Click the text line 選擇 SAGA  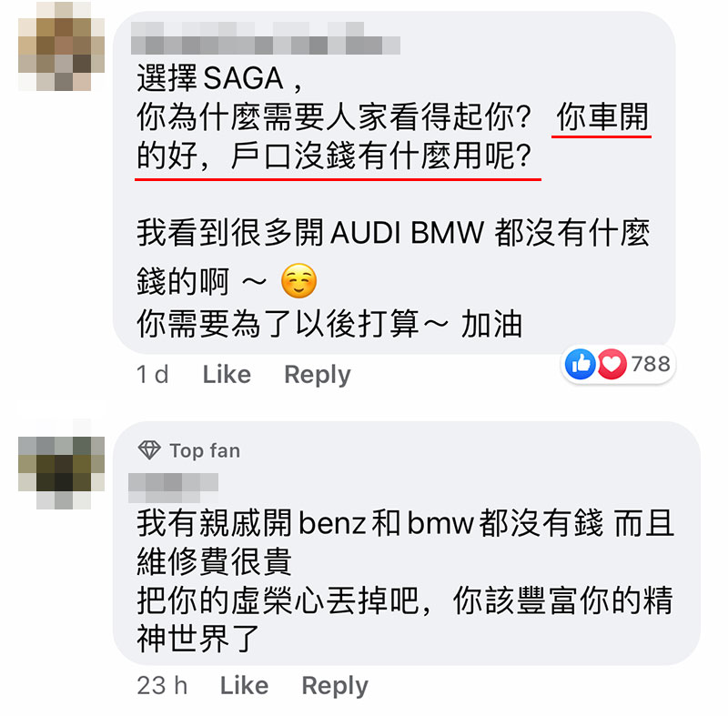[219, 78]
